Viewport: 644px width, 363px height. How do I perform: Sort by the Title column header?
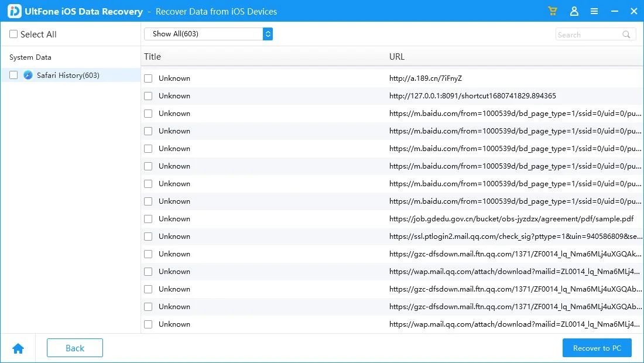pyautogui.click(x=152, y=57)
